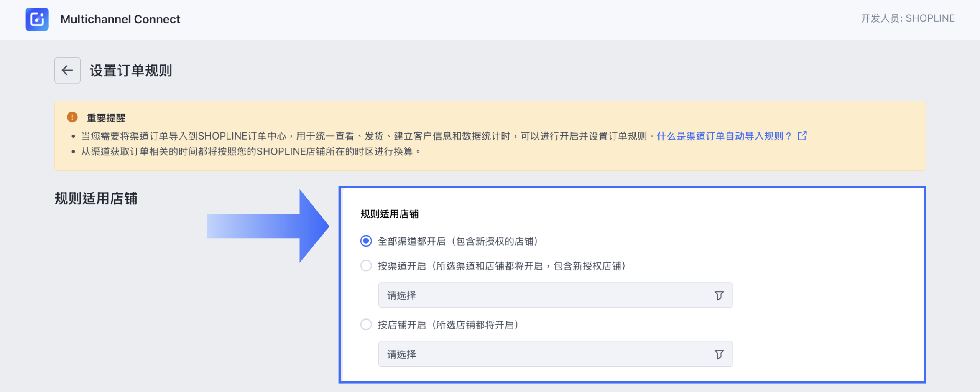Click the external link icon after the help link
Screen dimensions: 980x392
802,136
